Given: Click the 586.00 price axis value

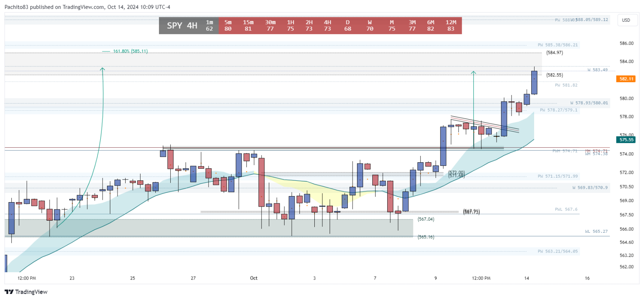Looking at the screenshot, I should (627, 43).
